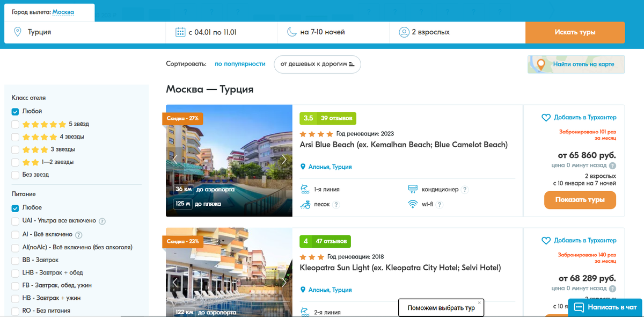The width and height of the screenshot is (644, 317).
Task: Check the 3 звезды hotel class
Action: point(15,149)
